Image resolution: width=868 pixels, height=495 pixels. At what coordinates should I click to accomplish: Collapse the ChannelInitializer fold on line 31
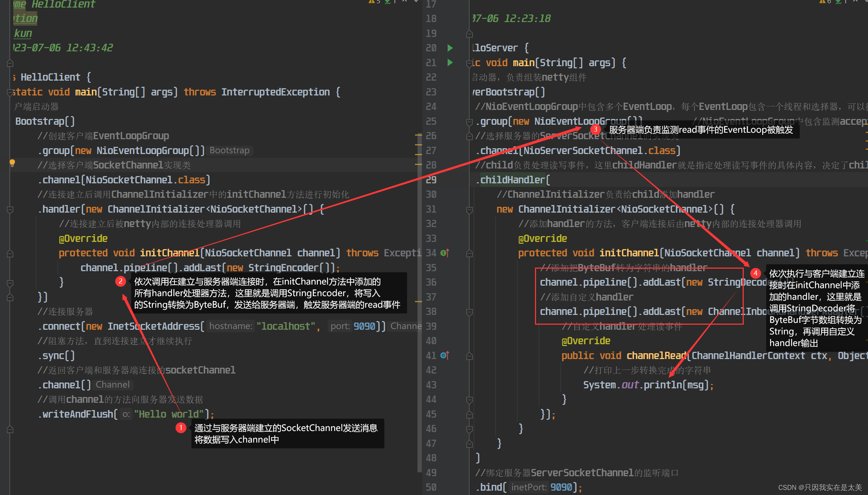(x=469, y=210)
